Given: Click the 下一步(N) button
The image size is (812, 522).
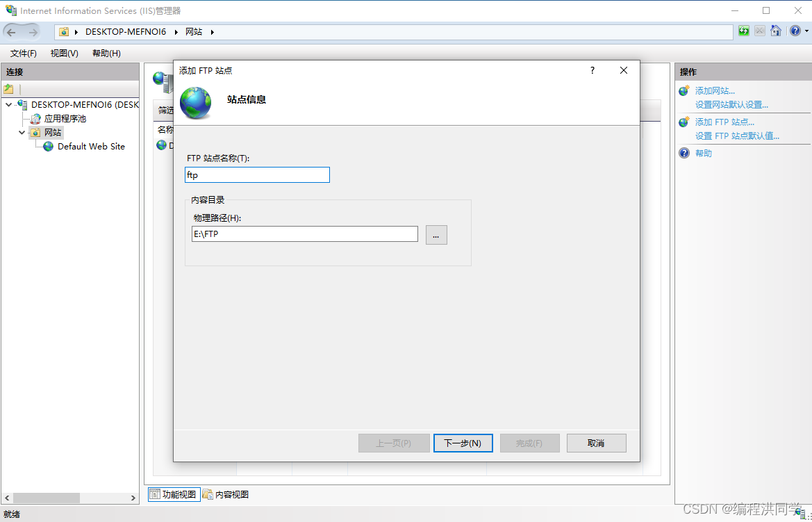Looking at the screenshot, I should (463, 443).
